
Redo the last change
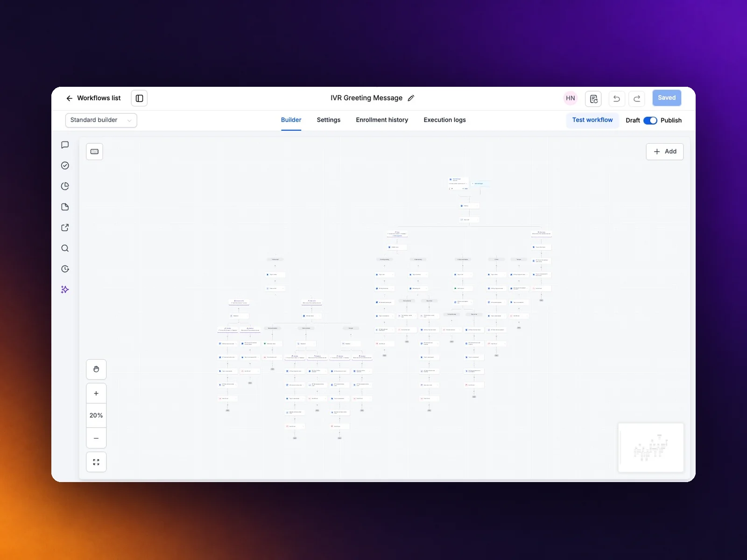(x=637, y=98)
